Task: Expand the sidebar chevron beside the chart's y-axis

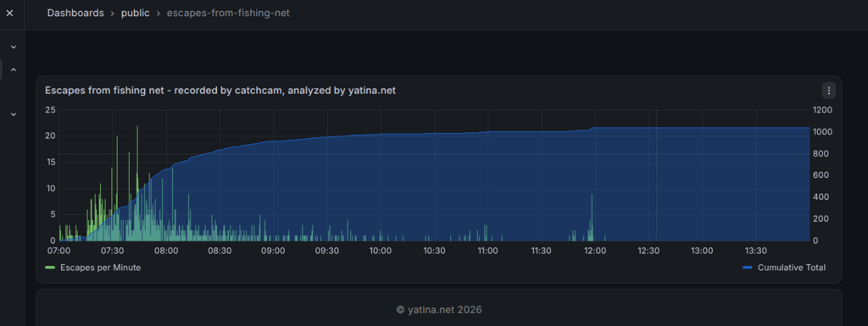Action: point(14,114)
